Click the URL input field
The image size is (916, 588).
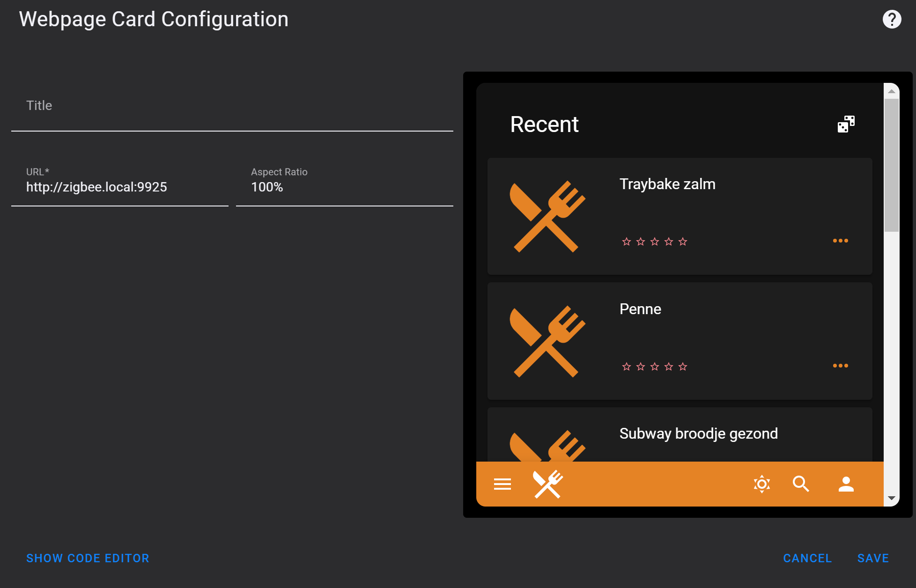(120, 181)
